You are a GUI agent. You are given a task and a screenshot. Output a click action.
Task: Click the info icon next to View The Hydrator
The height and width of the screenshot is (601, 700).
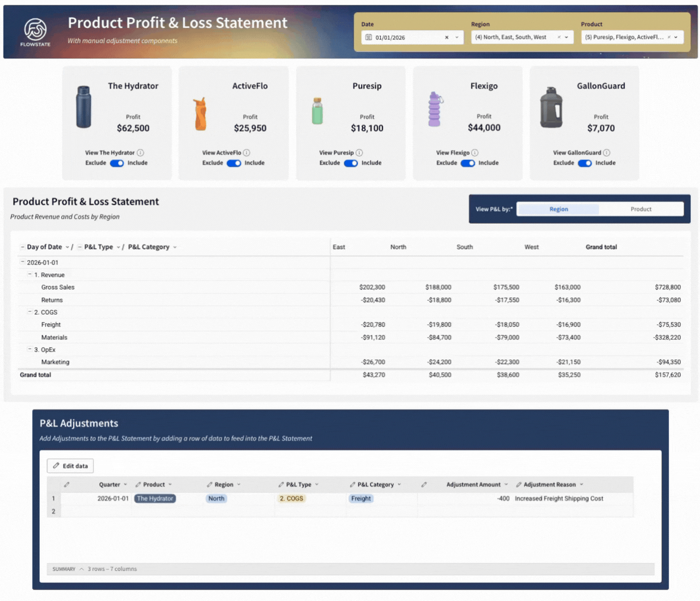click(141, 152)
